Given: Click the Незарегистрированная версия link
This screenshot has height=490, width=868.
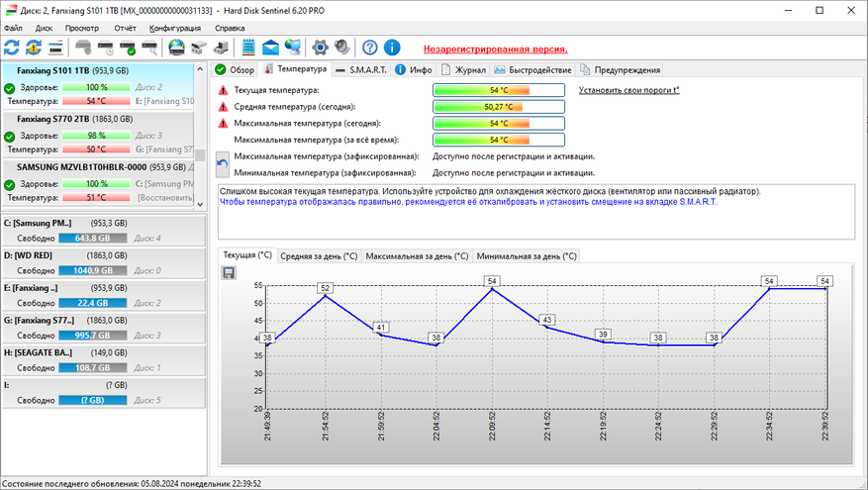Looking at the screenshot, I should (495, 49).
